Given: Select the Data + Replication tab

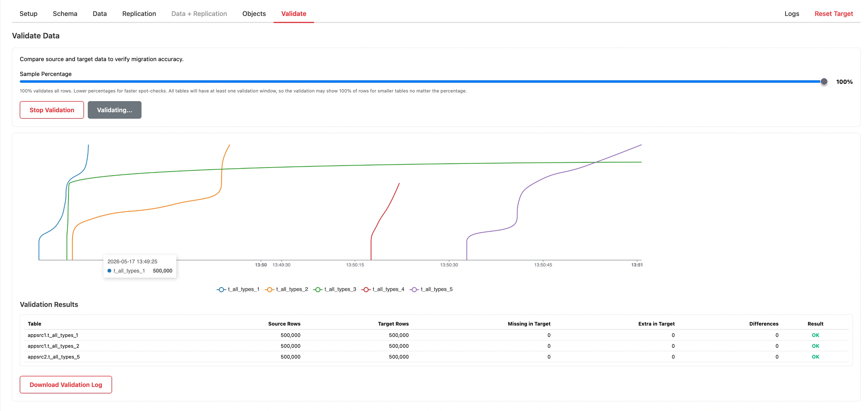Looking at the screenshot, I should pos(199,14).
